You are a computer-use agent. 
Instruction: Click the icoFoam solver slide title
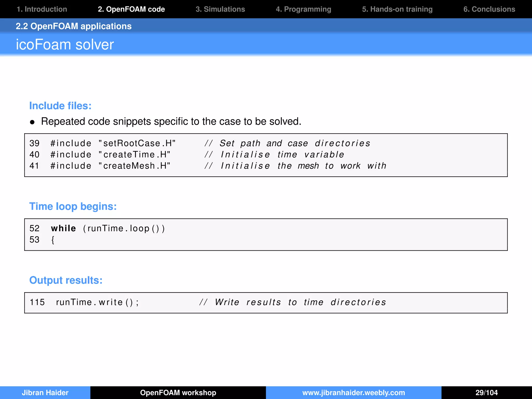click(x=65, y=44)
